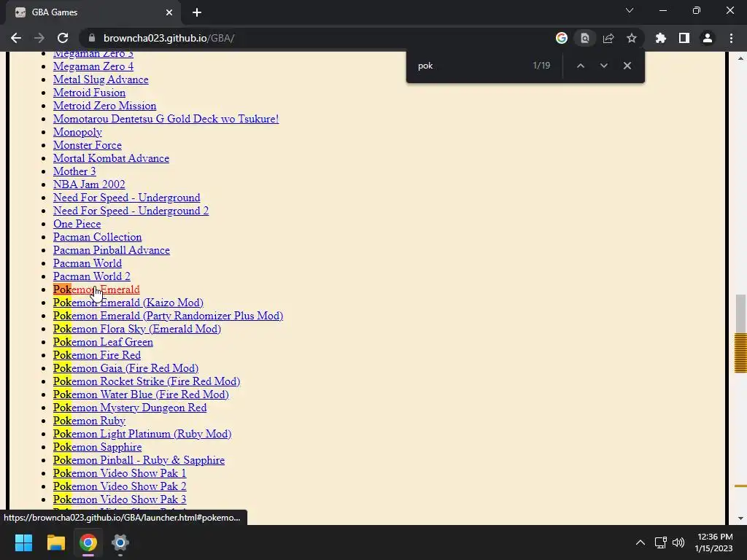The height and width of the screenshot is (560, 747).
Task: Jump to the previous 'pok' search match
Action: pyautogui.click(x=580, y=66)
